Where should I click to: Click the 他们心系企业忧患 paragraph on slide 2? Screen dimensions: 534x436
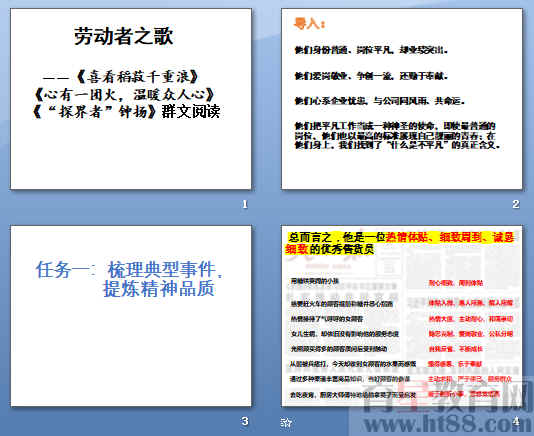pyautogui.click(x=380, y=101)
